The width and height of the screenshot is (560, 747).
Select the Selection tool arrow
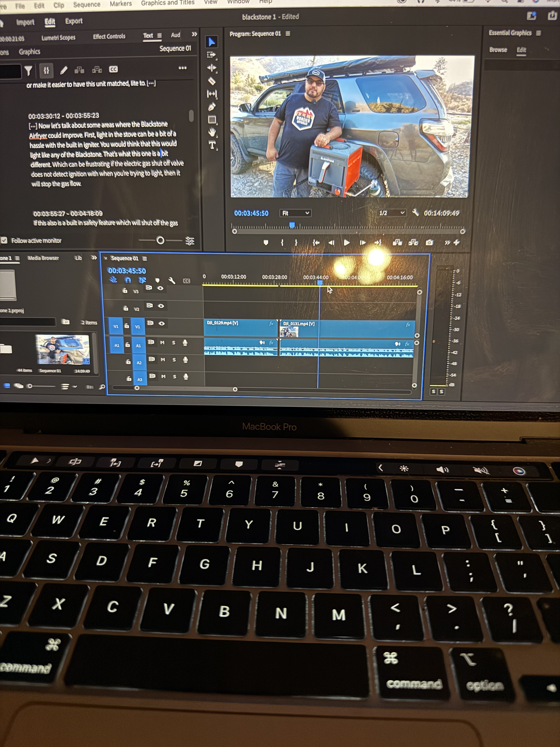tap(212, 42)
